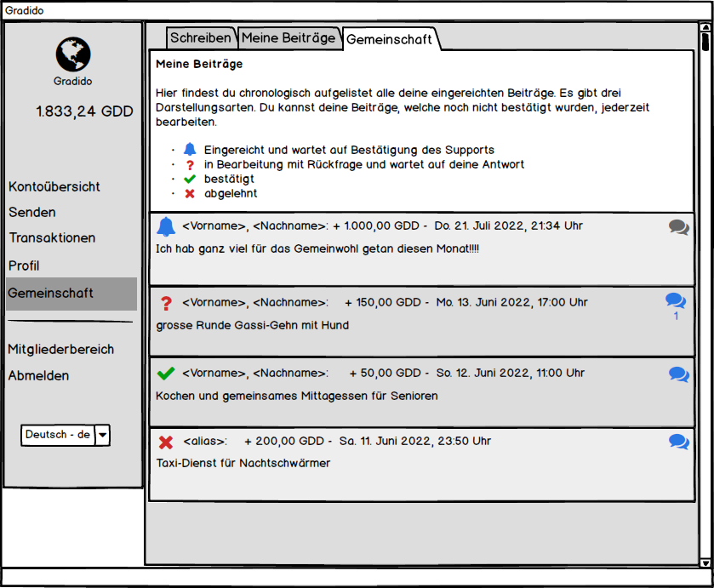714x588 pixels.
Task: Click the green checkmark on the Kochen entry
Action: point(166,374)
